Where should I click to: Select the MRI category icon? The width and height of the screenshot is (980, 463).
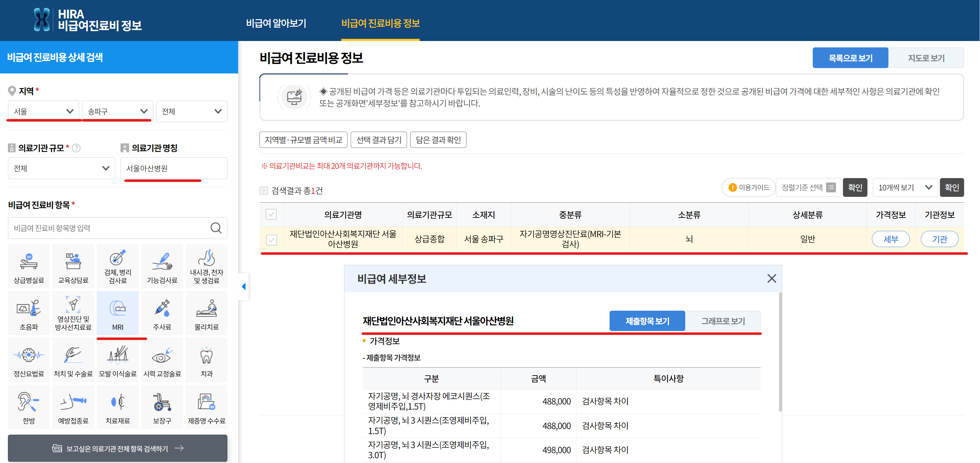(x=118, y=313)
